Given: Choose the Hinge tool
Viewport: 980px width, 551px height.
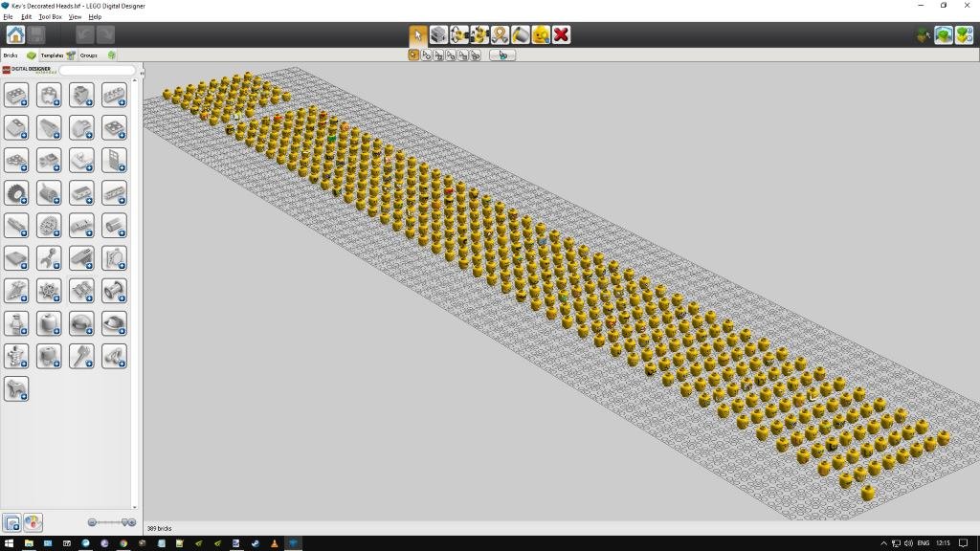Looking at the screenshot, I should (x=459, y=35).
